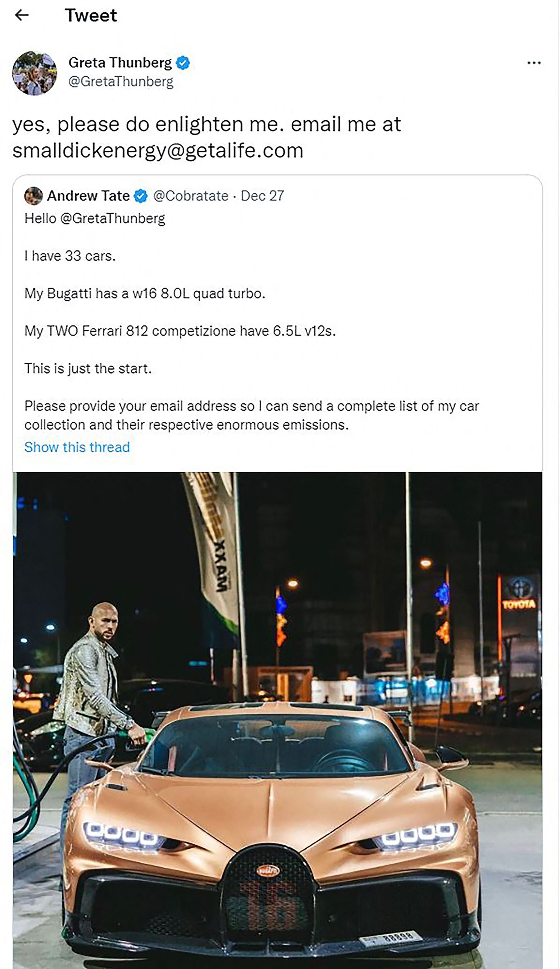The width and height of the screenshot is (560, 969).
Task: Open the @Cobratate handle
Action: [x=191, y=196]
